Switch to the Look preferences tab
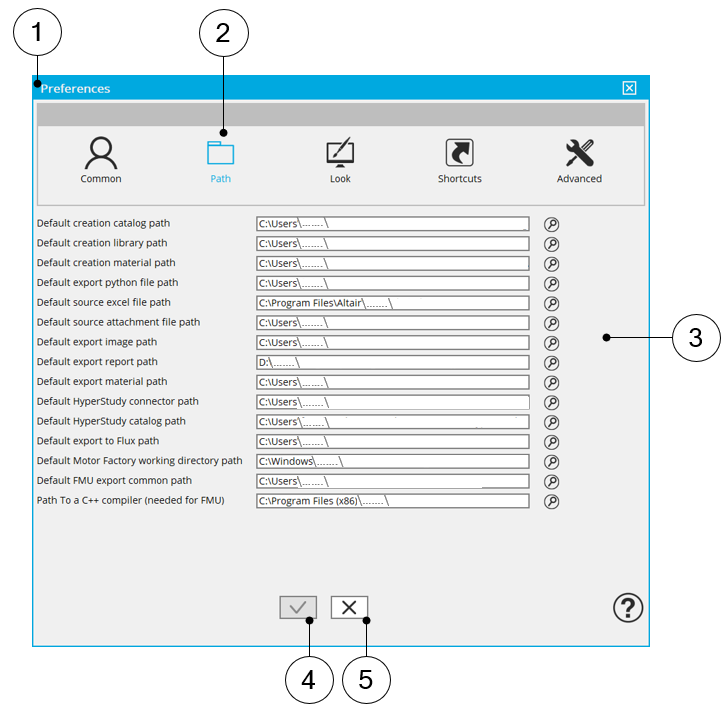 340,160
